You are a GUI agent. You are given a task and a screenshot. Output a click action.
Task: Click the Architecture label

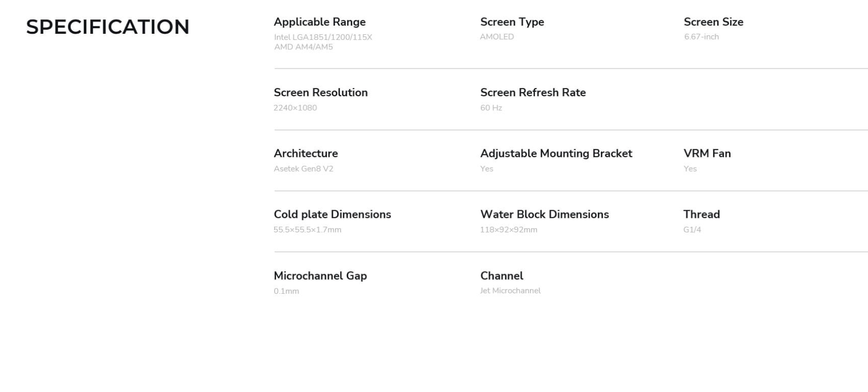306,154
